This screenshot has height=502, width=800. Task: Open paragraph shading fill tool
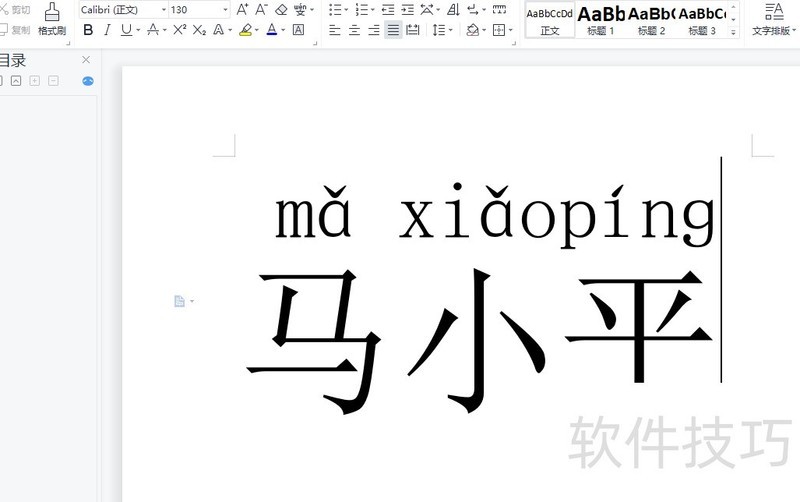point(473,31)
